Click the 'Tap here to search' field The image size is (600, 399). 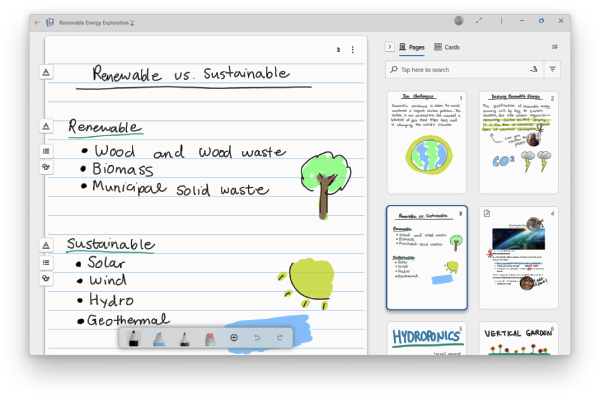tap(464, 70)
